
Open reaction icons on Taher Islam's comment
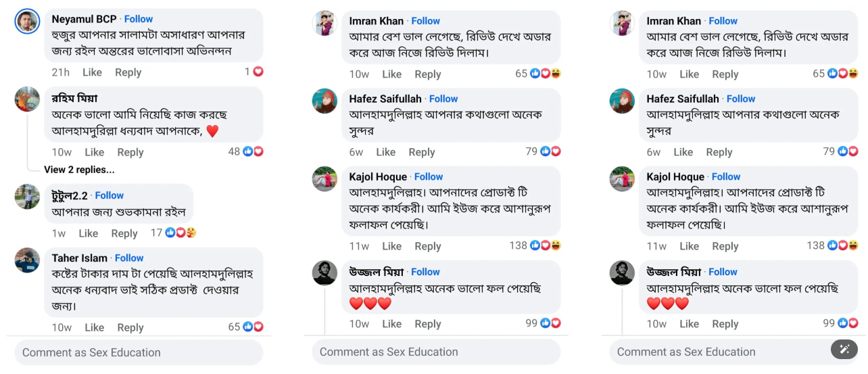pos(253,327)
